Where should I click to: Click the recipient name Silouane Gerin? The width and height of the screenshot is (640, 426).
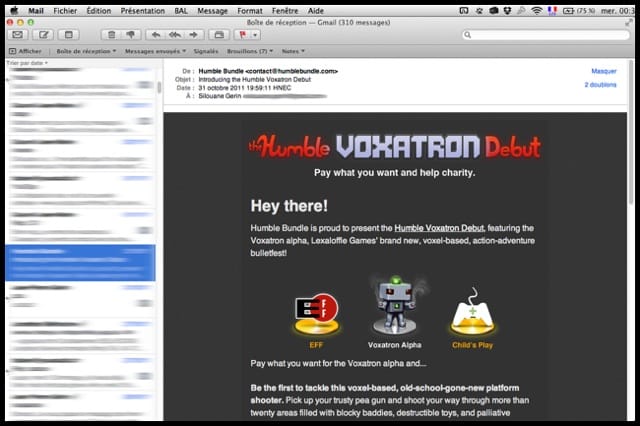[x=220, y=96]
